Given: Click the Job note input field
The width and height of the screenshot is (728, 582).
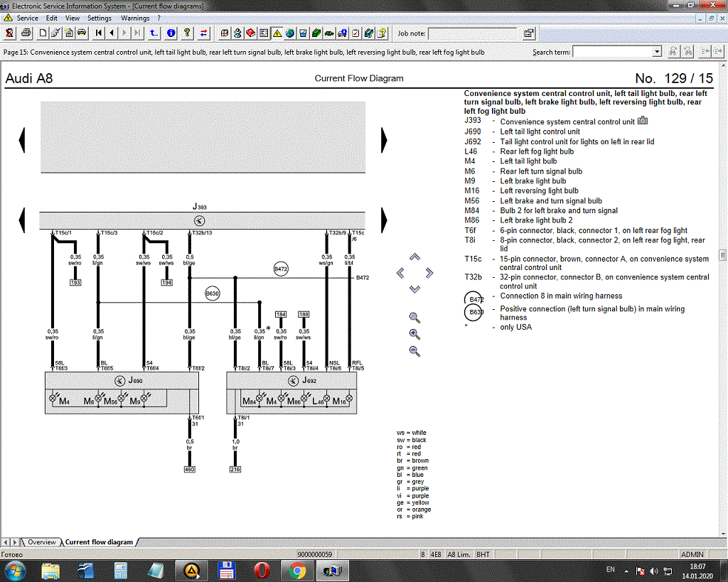Looking at the screenshot, I should tap(472, 33).
